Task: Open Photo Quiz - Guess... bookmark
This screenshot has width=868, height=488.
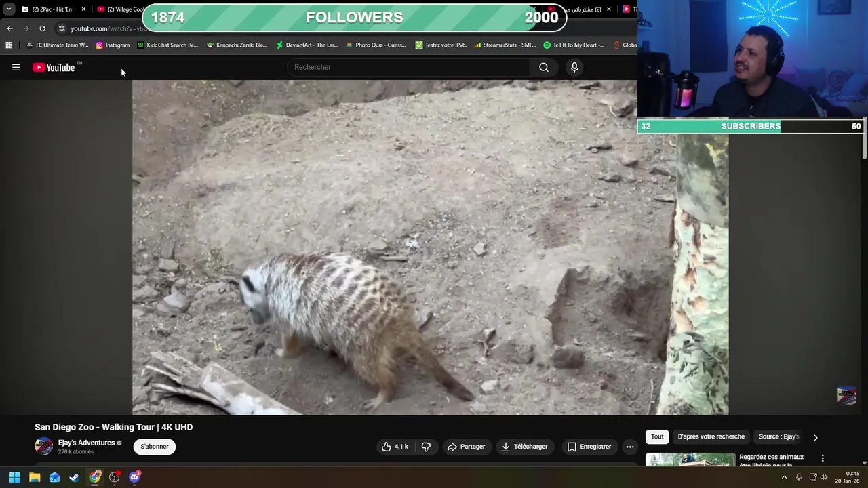Action: [376, 45]
